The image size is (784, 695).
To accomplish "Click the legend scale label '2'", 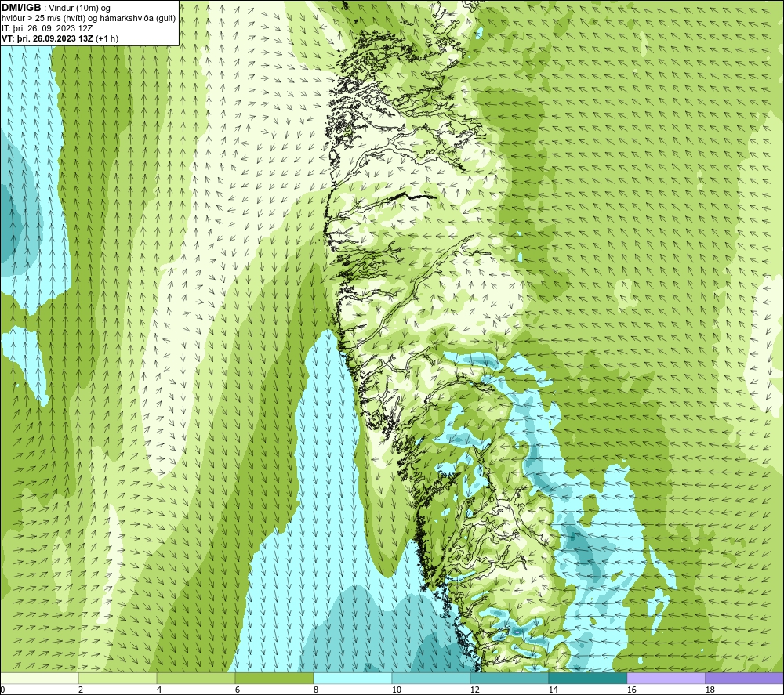I will (x=81, y=690).
